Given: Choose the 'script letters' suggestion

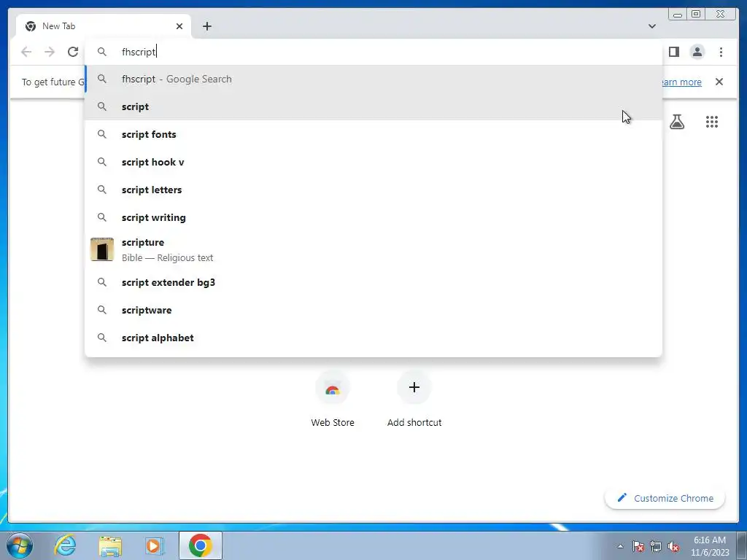Looking at the screenshot, I should tap(373, 190).
